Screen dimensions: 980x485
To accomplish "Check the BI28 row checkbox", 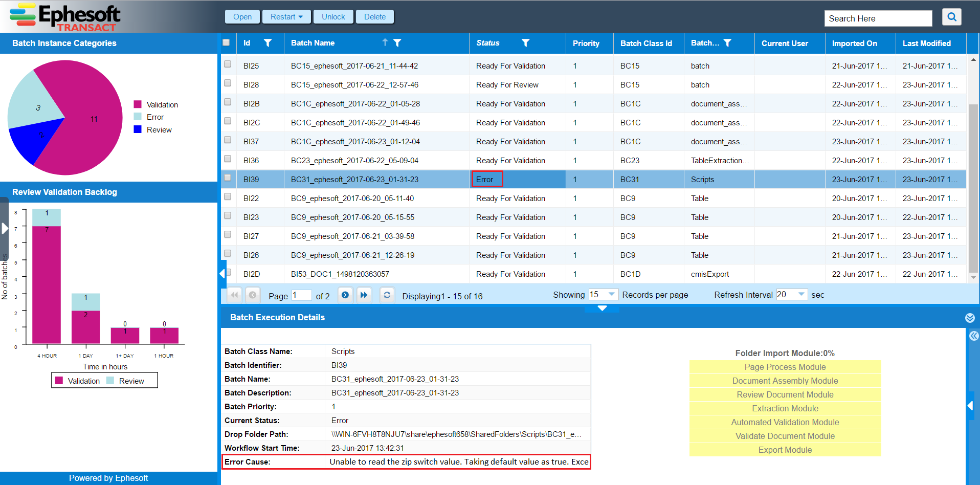I will tap(228, 83).
